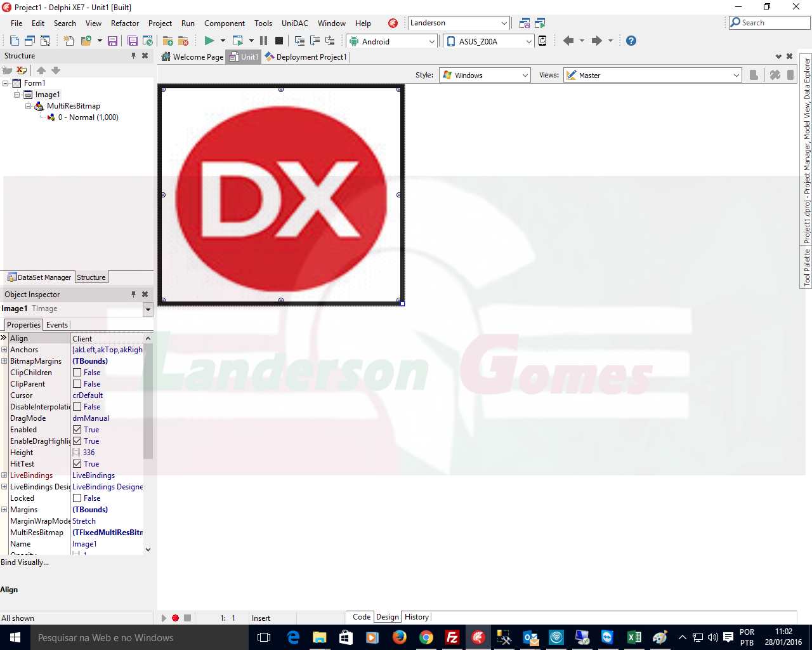This screenshot has height=650, width=812.
Task: Click the Save file icon
Action: 112,41
